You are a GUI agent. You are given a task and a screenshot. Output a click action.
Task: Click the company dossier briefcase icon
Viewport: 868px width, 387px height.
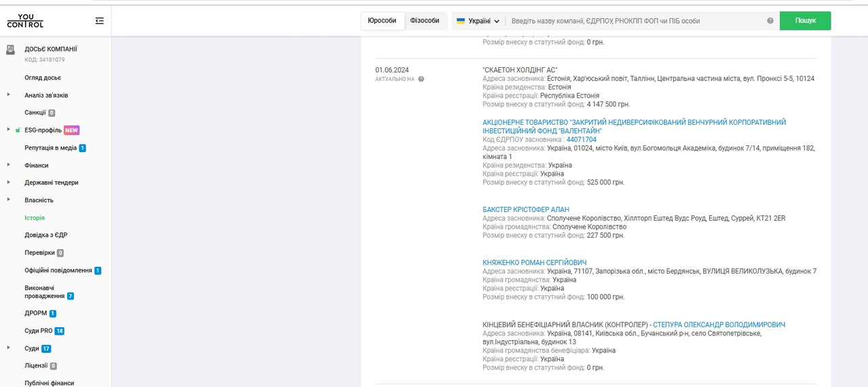pos(10,50)
